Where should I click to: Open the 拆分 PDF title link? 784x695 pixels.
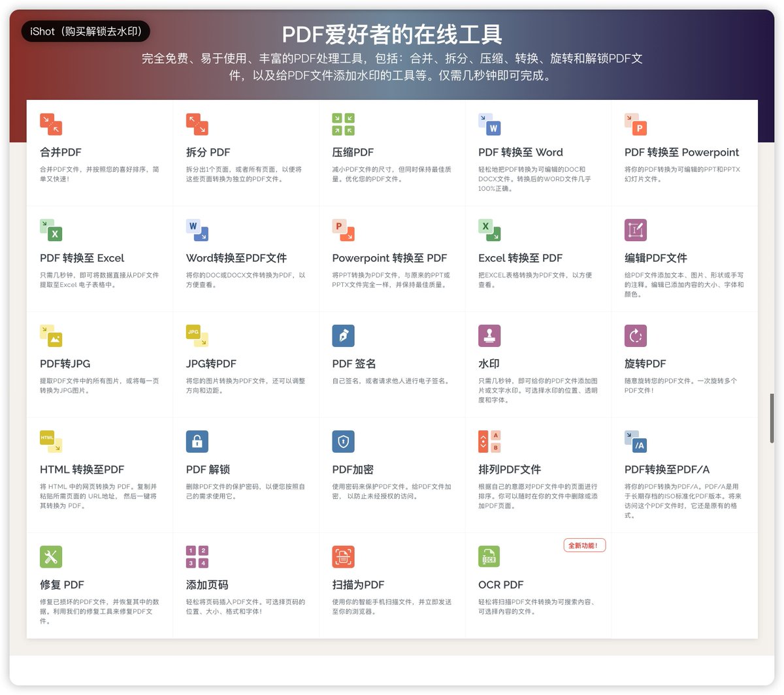208,152
